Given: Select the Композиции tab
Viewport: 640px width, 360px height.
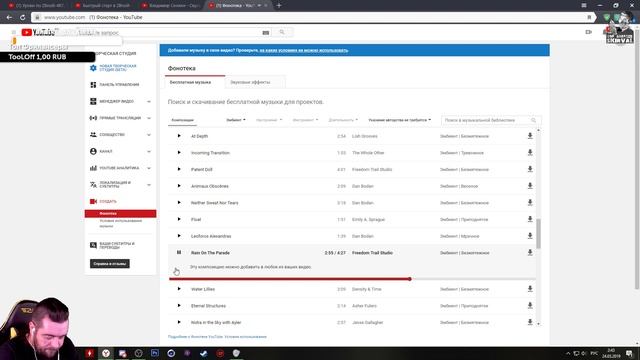Looking at the screenshot, I should tap(182, 120).
